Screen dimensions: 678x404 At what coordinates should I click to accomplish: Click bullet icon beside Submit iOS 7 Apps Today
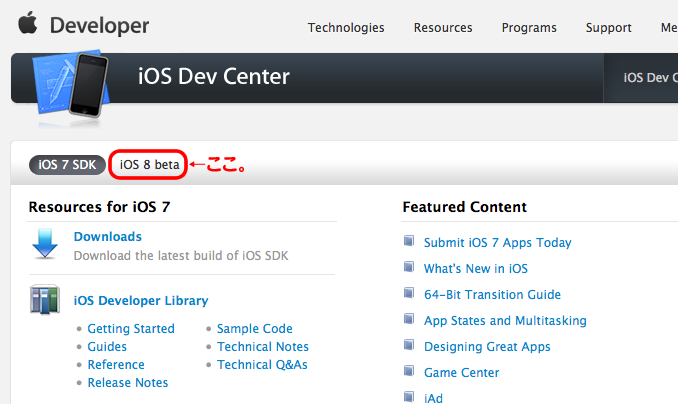(409, 240)
